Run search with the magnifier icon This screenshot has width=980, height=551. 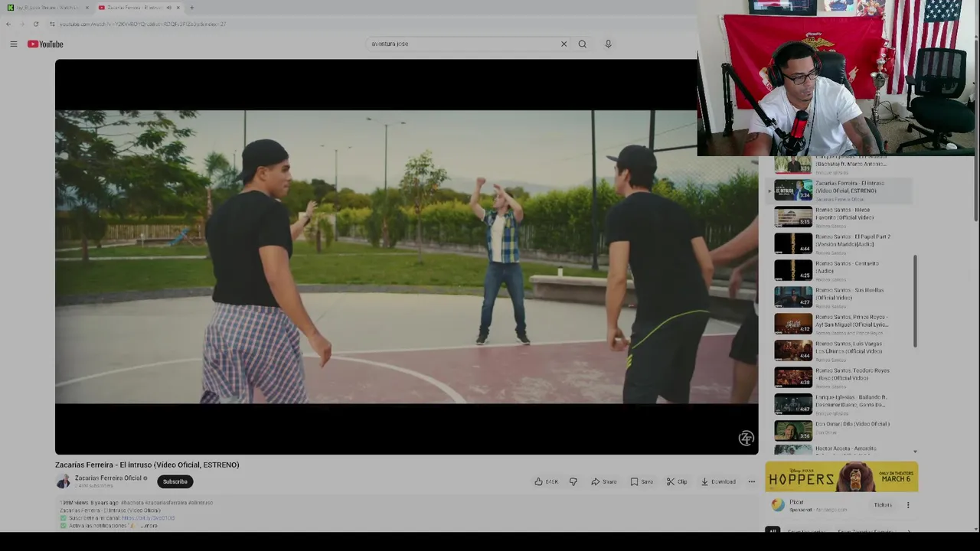[582, 44]
